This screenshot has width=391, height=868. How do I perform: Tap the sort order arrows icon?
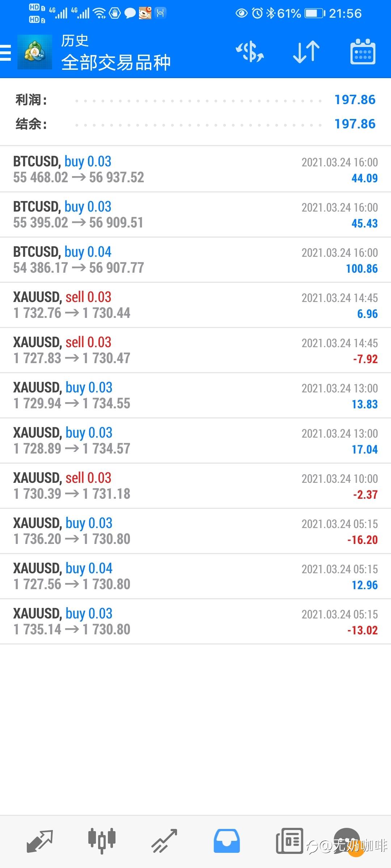tap(306, 52)
